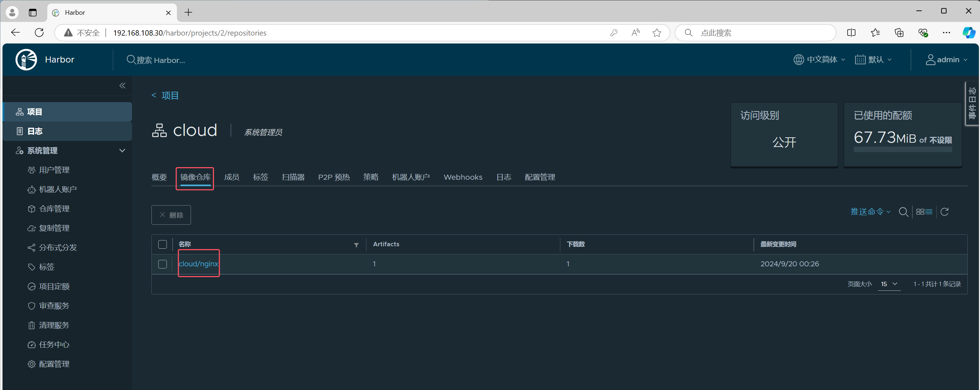Open the saved password key icon
The width and height of the screenshot is (980, 390).
[x=614, y=33]
